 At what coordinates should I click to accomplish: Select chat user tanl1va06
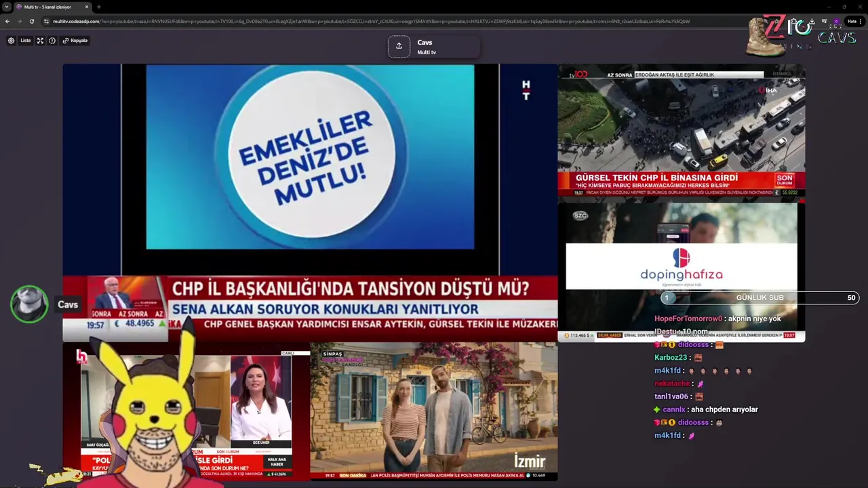[x=671, y=396]
